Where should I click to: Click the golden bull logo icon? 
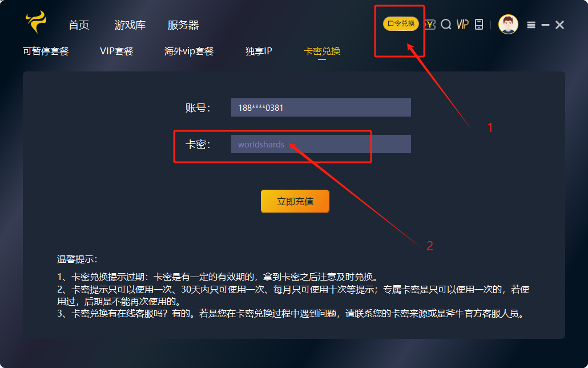pos(37,22)
